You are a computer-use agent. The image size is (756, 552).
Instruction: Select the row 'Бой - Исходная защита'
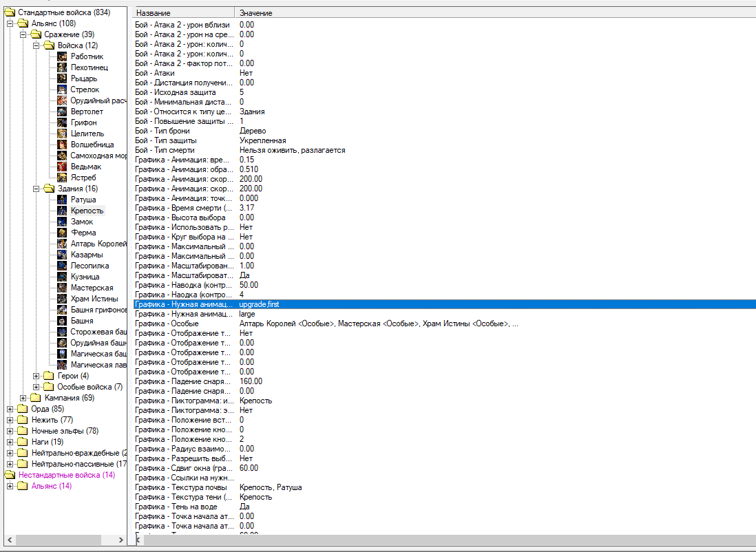pos(445,92)
